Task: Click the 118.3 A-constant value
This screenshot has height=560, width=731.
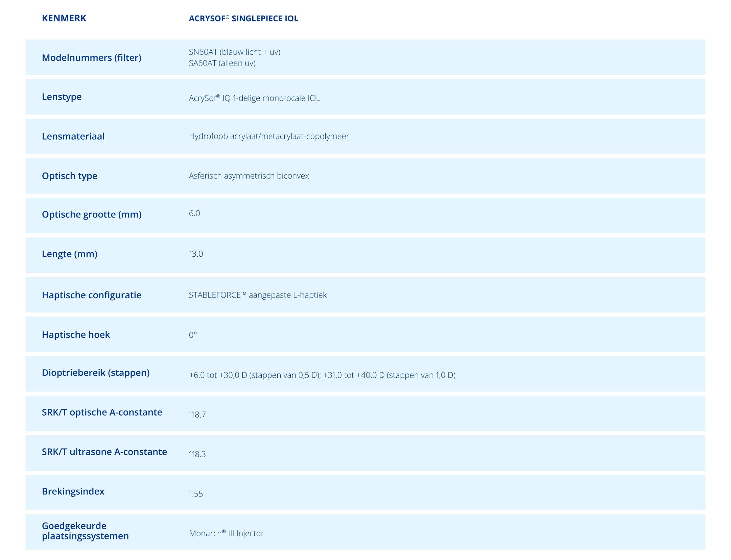Action: (x=197, y=454)
